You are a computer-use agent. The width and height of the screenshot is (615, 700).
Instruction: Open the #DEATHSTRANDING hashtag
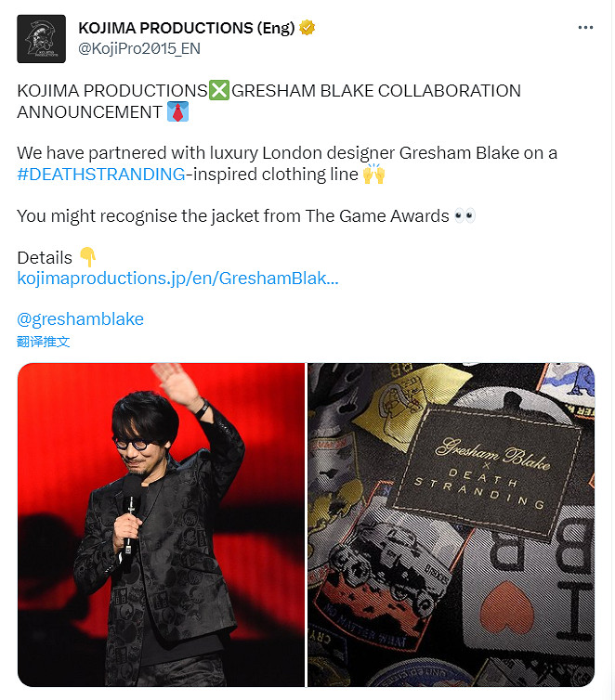[101, 175]
